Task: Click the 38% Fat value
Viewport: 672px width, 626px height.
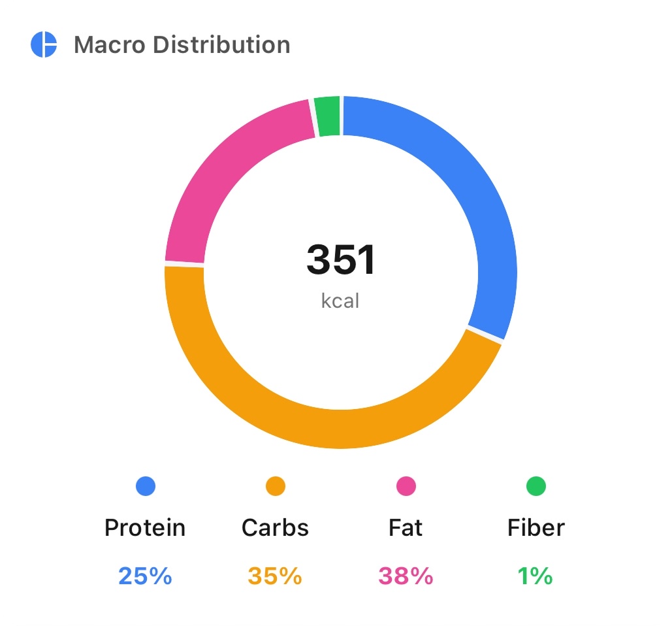Action: point(406,576)
